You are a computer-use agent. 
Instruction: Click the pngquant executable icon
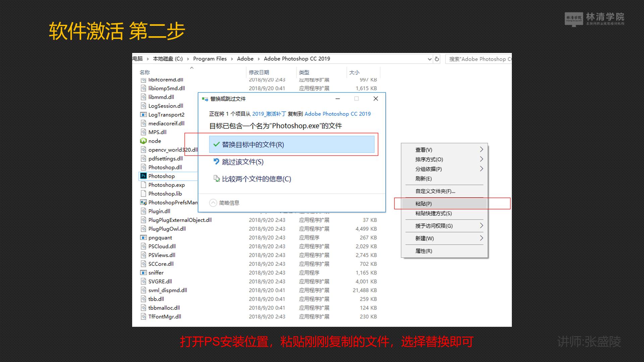tap(143, 237)
